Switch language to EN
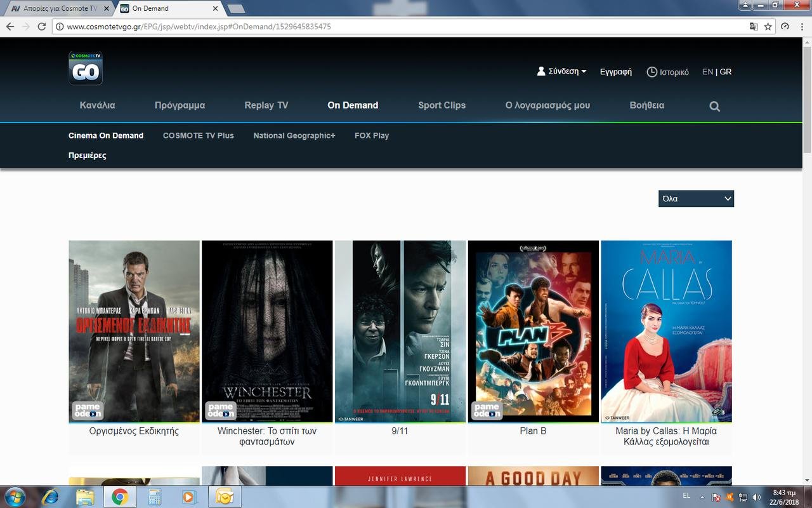The image size is (812, 508). (x=707, y=72)
